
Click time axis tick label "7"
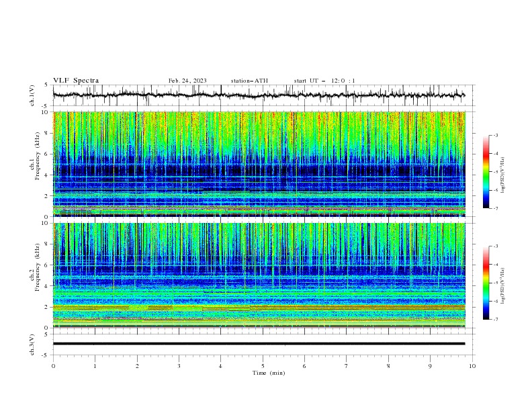click(347, 366)
